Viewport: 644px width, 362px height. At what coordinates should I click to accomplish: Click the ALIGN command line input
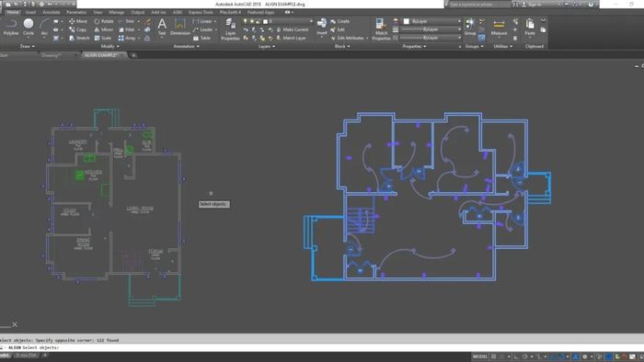pyautogui.click(x=322, y=347)
